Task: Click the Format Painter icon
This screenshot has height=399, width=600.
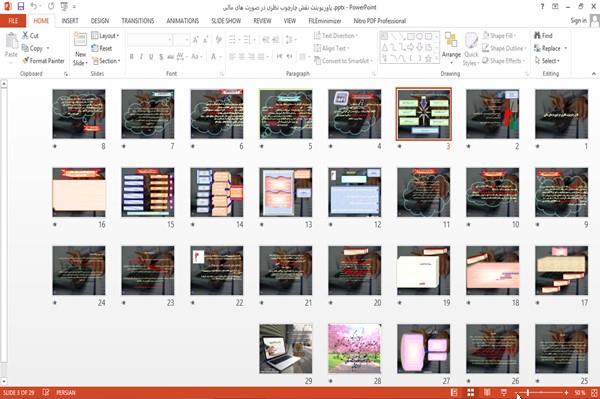Action: tap(26, 60)
